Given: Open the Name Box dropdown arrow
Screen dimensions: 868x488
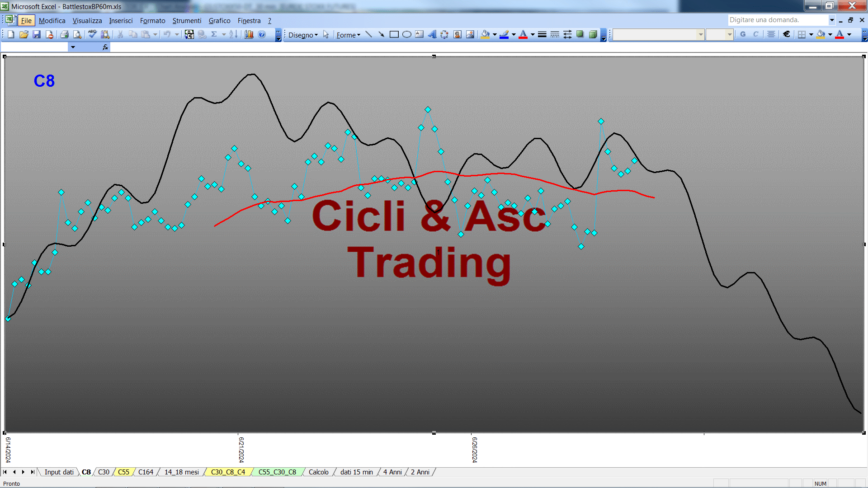Looking at the screenshot, I should pyautogui.click(x=73, y=47).
